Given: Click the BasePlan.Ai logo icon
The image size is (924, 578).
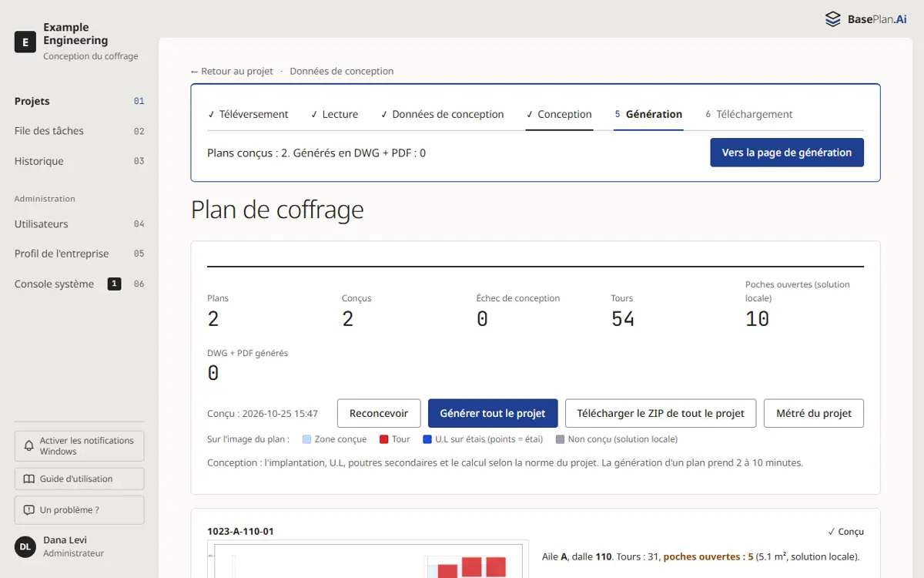Looking at the screenshot, I should [x=832, y=19].
